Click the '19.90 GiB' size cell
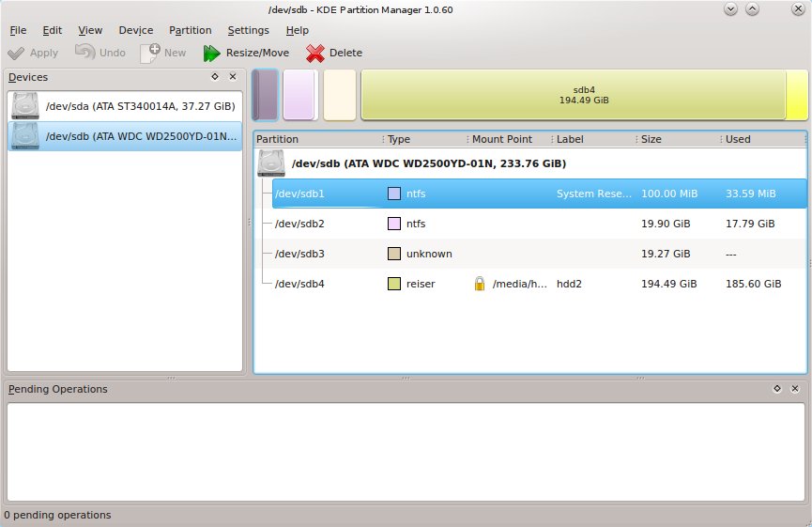Image resolution: width=812 pixels, height=527 pixels. pyautogui.click(x=666, y=224)
